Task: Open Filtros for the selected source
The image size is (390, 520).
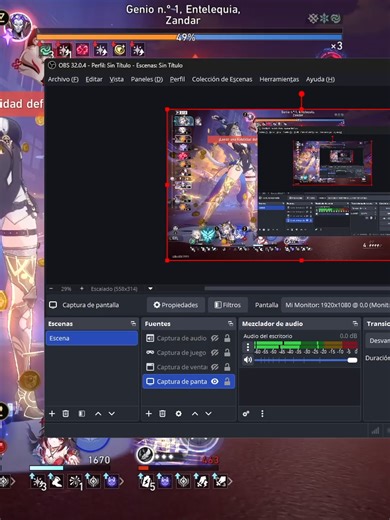Action: 228,305
